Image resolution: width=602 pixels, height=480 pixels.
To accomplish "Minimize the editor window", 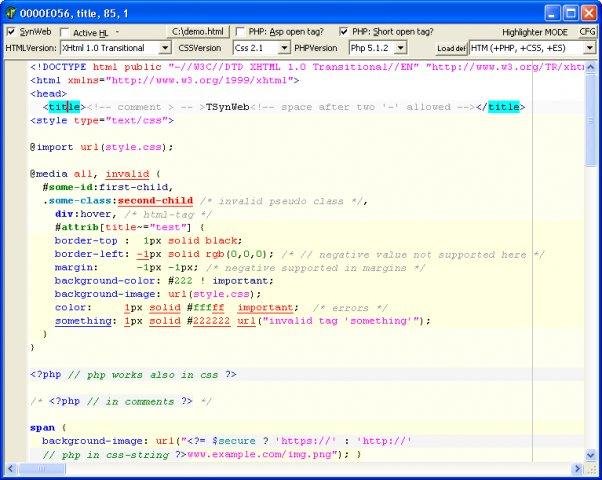I will coord(552,13).
